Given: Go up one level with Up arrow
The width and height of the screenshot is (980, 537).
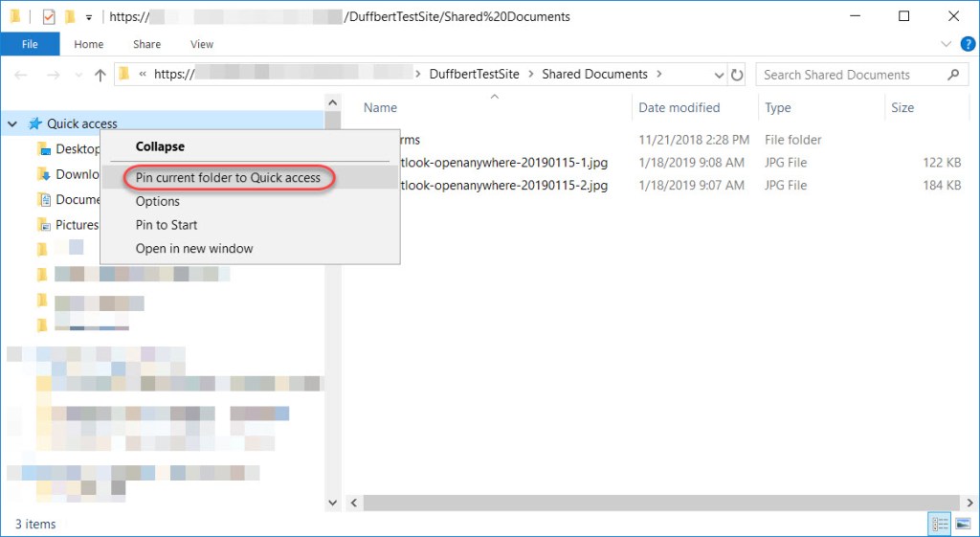Looking at the screenshot, I should 100,75.
